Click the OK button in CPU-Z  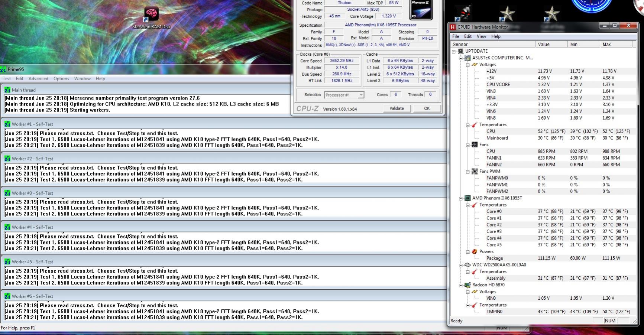point(427,108)
